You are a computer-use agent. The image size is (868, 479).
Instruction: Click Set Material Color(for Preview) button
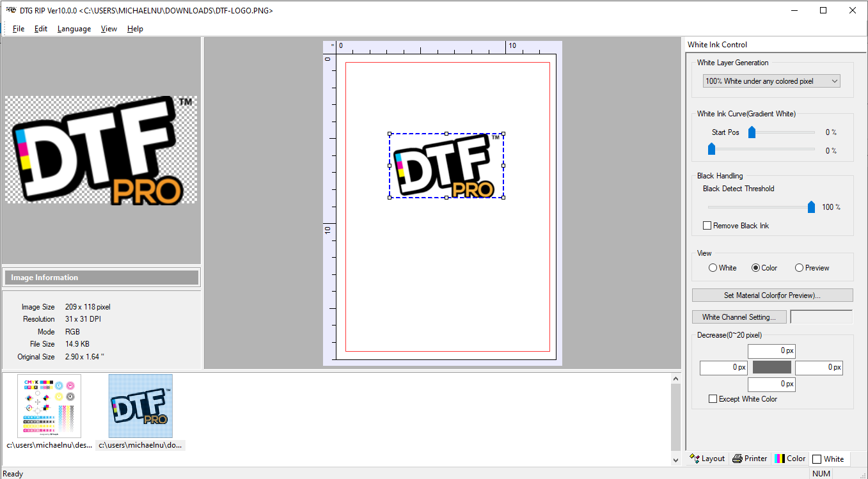click(x=772, y=295)
